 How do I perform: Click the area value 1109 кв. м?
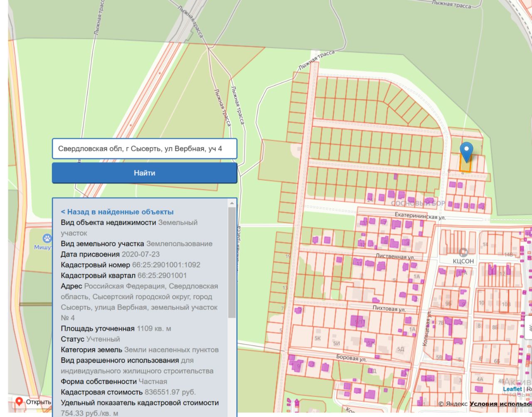(x=154, y=329)
